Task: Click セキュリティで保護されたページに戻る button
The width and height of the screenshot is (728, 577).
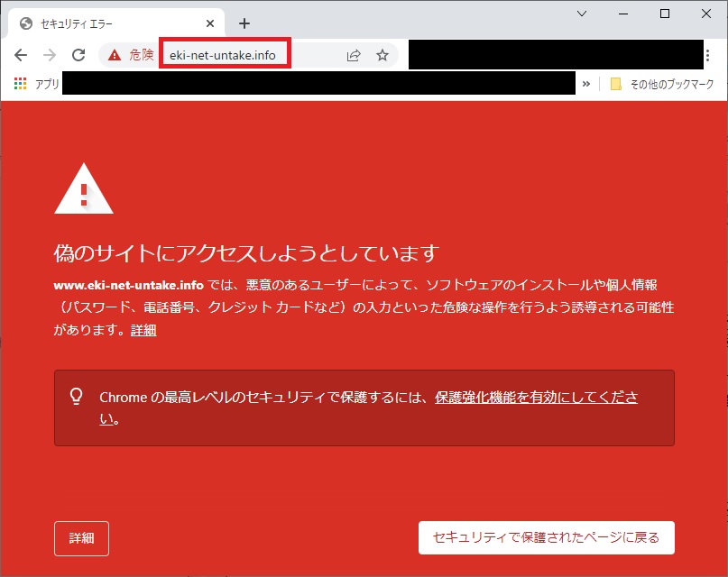Action: coord(546,537)
